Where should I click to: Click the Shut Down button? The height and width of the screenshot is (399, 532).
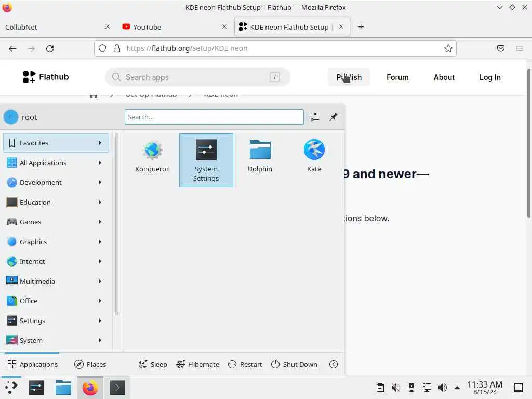[x=294, y=364]
